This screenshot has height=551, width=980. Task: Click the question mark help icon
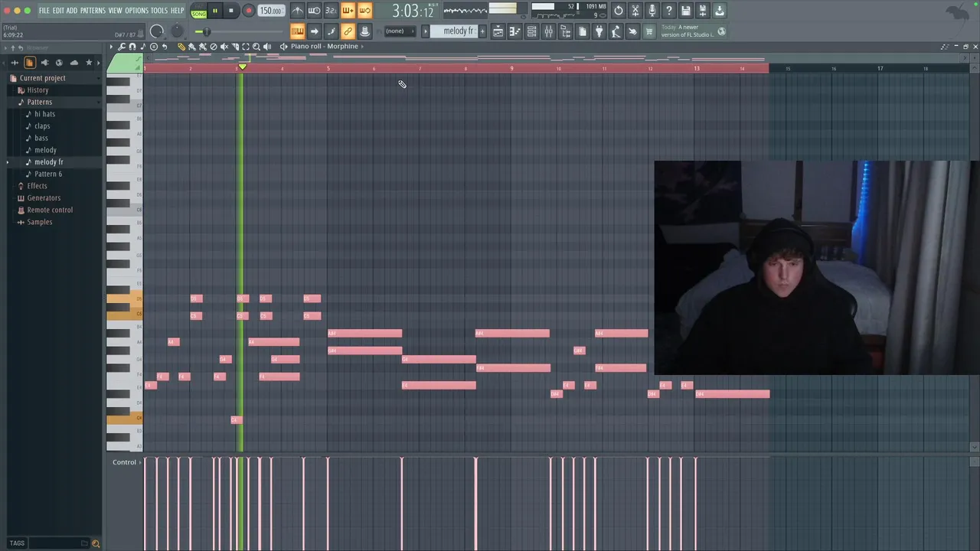click(669, 11)
